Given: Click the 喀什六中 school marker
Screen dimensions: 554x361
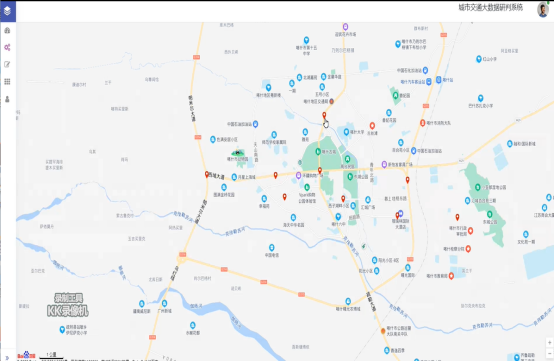Looking at the screenshot, I should pos(338,217).
